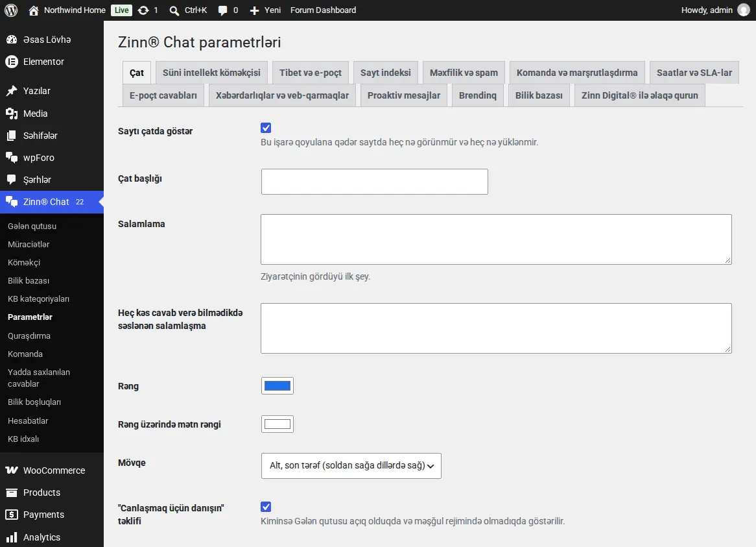This screenshot has height=547, width=756.
Task: Switch to the Süni intellekt köməkçisi tab
Action: [x=211, y=73]
